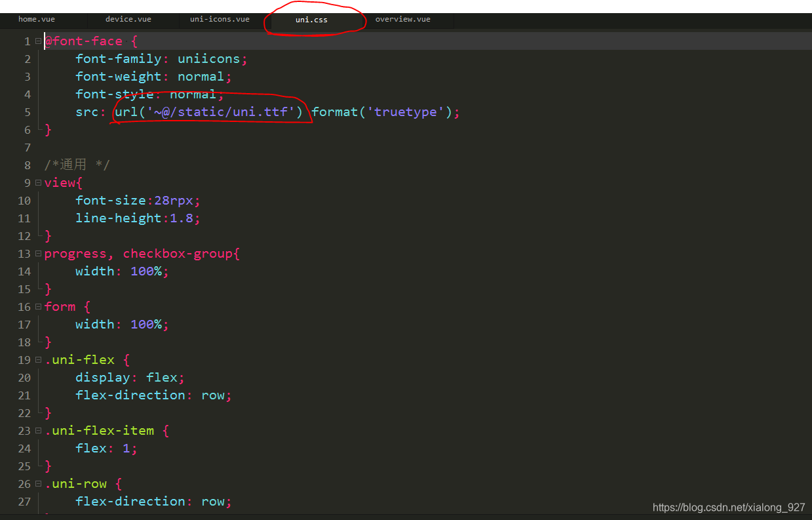Click the 'font-weight: normal;' line
The image size is (812, 520).
pos(154,77)
